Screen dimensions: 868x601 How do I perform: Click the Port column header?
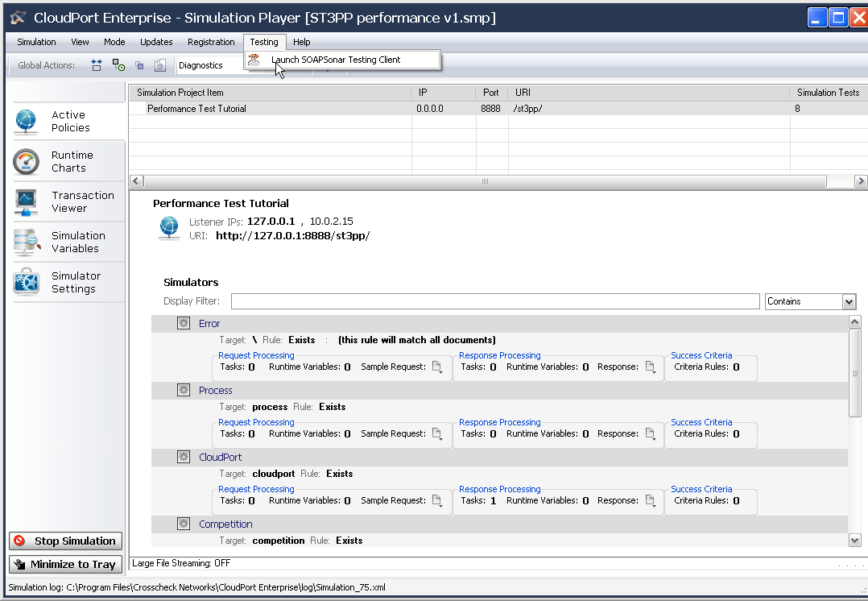pyautogui.click(x=491, y=93)
